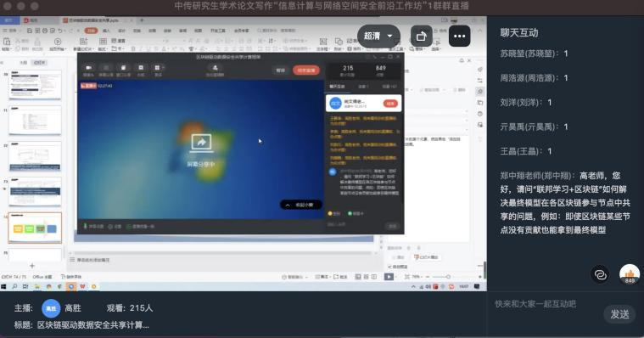Toggle the microphone control at the live window bottom

(86, 226)
